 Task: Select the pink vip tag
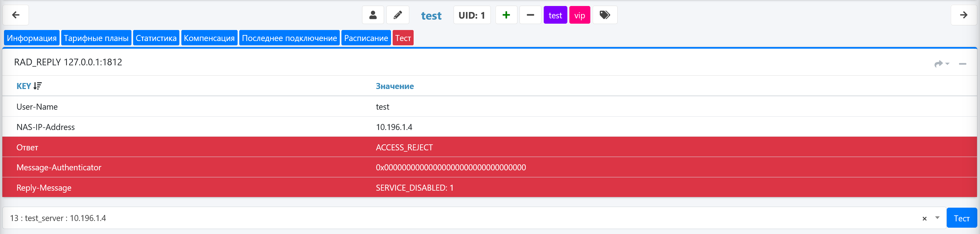point(579,15)
